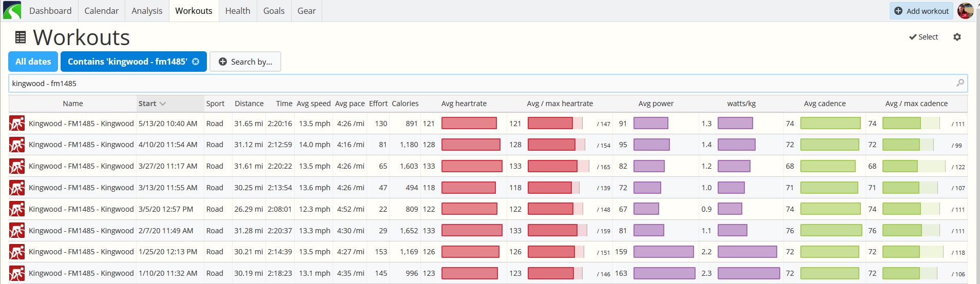Viewport: 980px width, 284px height.
Task: Open the Search by... dropdown
Action: click(245, 62)
